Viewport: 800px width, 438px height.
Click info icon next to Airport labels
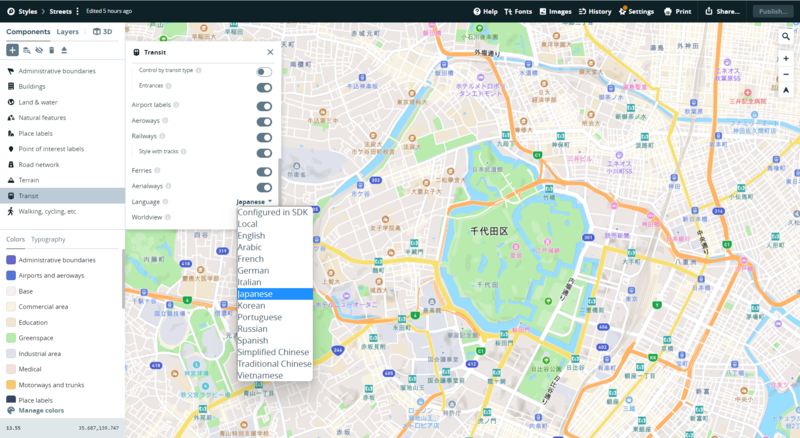coord(176,105)
